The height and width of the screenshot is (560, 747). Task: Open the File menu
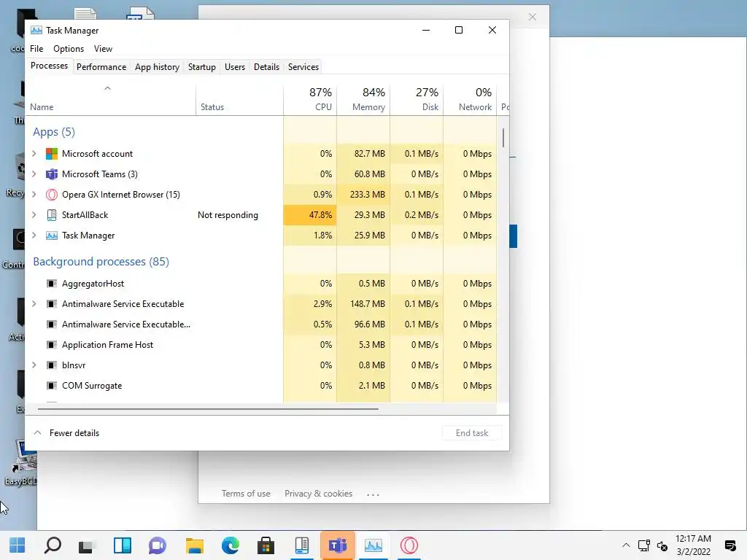tap(36, 49)
